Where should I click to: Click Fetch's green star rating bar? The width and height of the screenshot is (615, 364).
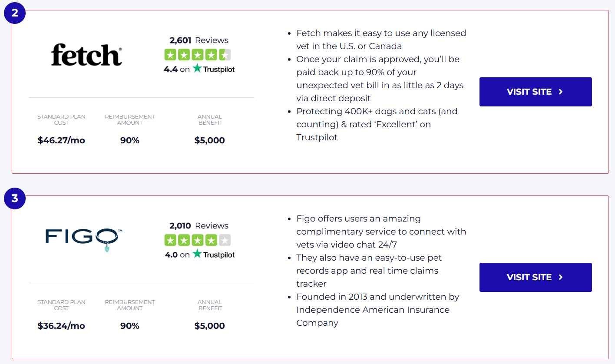[x=198, y=55]
